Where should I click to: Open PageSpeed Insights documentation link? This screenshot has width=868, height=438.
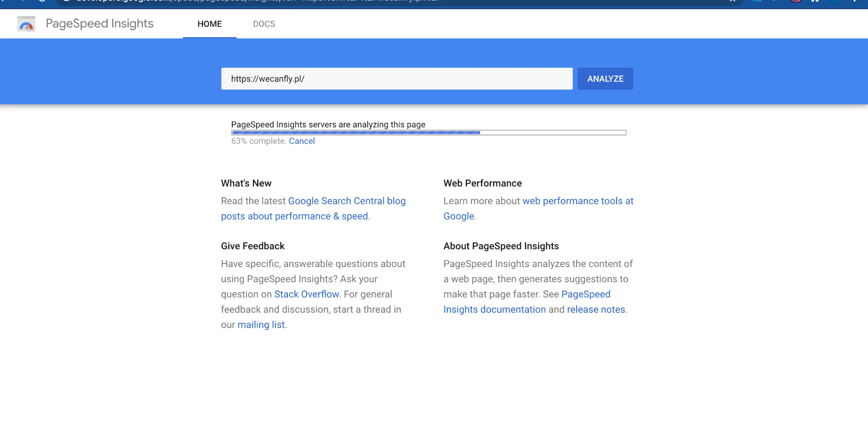(x=527, y=302)
